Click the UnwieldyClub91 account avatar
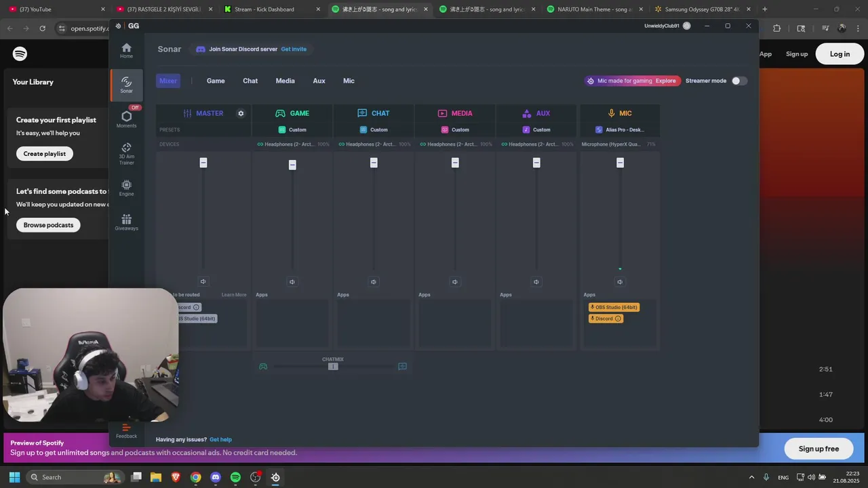Image resolution: width=868 pixels, height=488 pixels. 687,26
